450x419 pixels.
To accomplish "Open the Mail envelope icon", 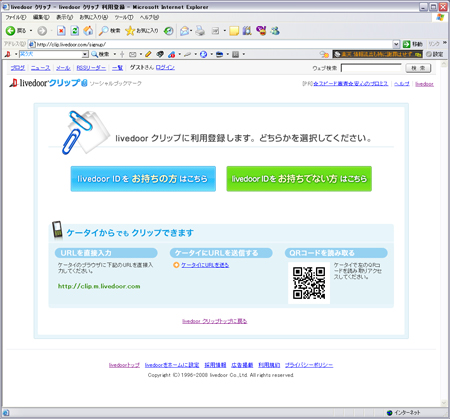I will [184, 31].
